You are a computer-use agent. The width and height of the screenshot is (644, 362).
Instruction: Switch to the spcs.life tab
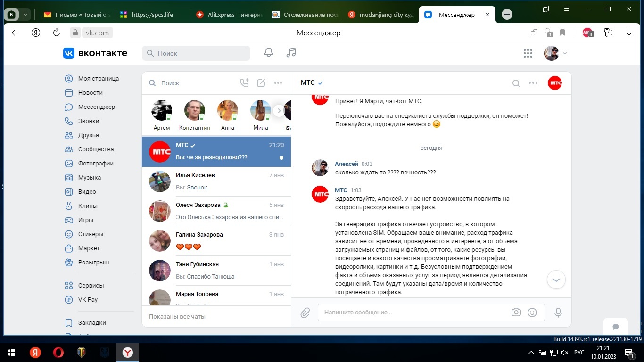pos(152,15)
